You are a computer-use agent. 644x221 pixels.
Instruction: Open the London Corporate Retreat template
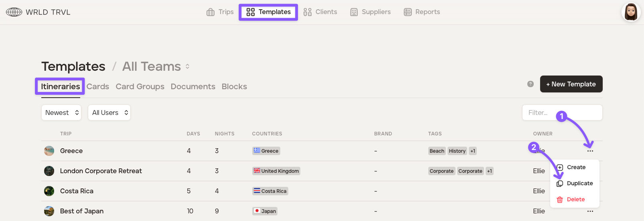(x=101, y=171)
